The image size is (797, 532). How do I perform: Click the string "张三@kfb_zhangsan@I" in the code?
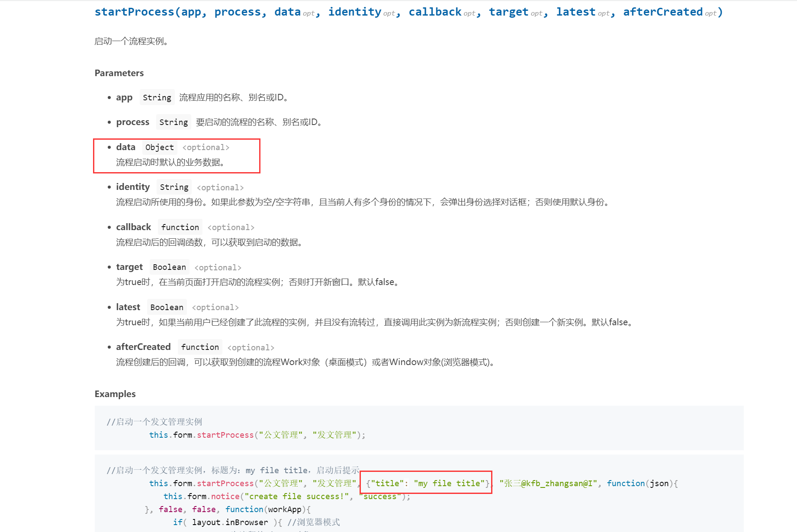point(548,484)
